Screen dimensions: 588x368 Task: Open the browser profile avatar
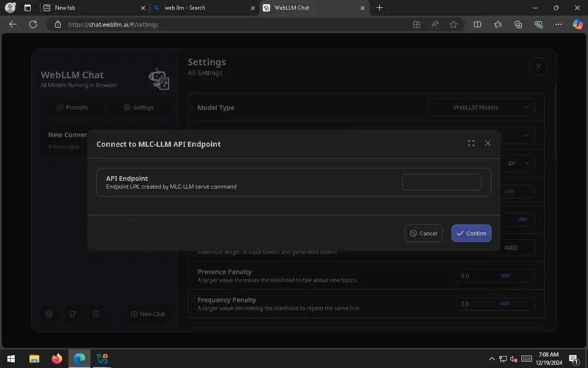[10, 8]
